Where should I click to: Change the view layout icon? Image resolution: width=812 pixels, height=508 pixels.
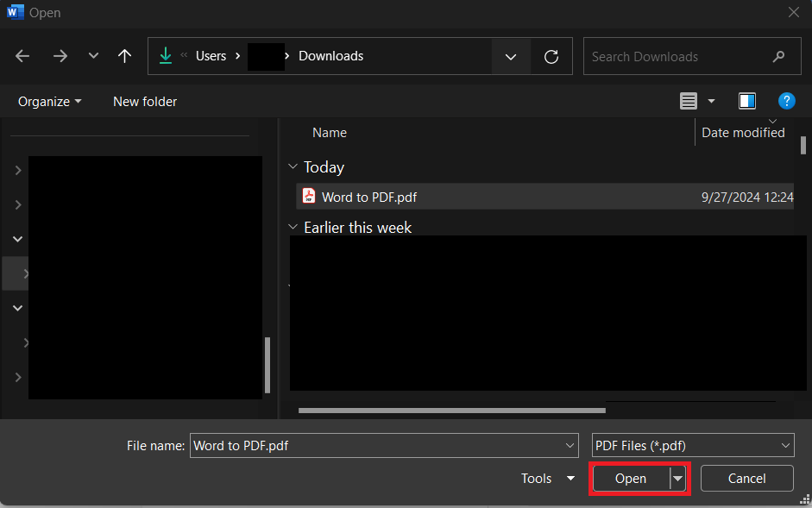[x=689, y=101]
